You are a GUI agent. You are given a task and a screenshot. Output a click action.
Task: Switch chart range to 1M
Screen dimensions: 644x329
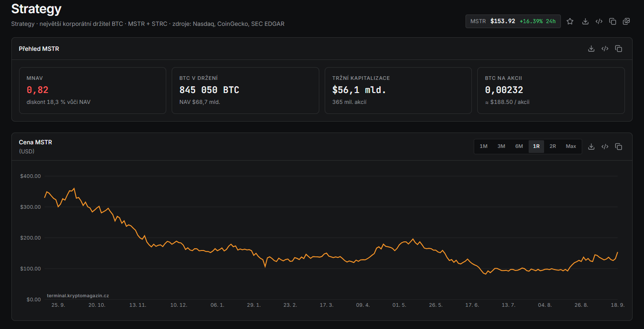[x=484, y=146]
